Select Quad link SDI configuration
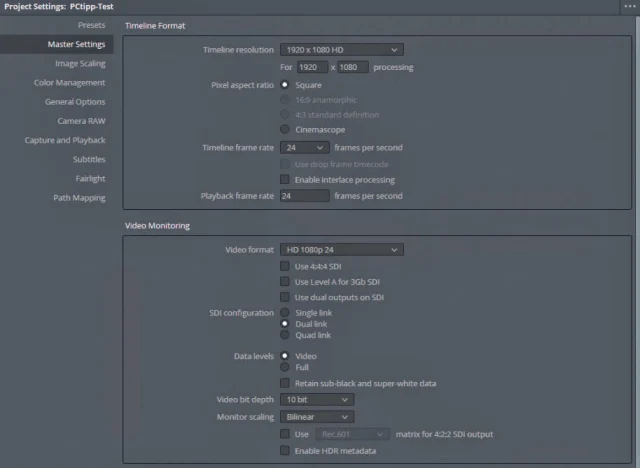640x468 pixels. point(285,336)
